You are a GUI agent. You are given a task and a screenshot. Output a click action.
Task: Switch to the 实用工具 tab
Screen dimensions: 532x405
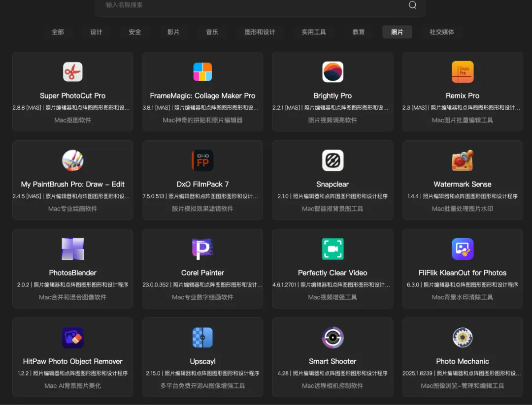[314, 32]
